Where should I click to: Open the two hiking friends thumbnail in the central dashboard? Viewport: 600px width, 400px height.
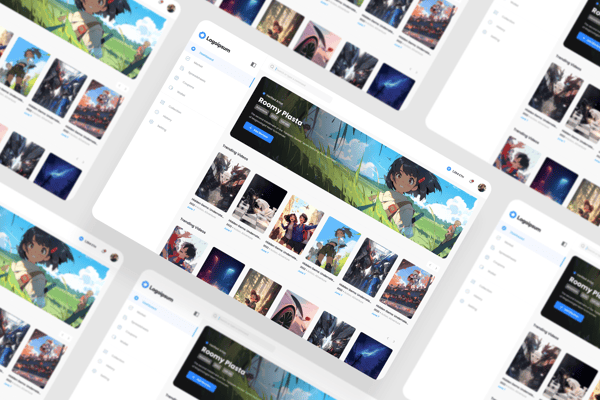[297, 225]
